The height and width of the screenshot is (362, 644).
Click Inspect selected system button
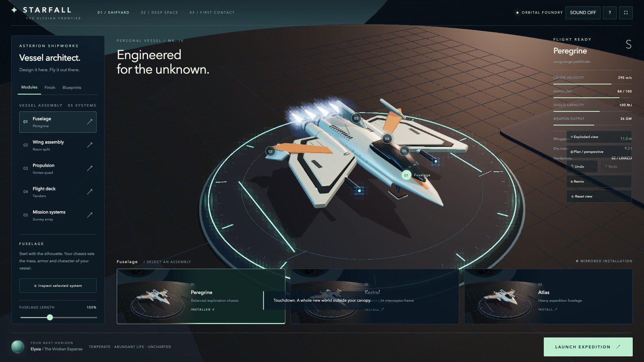pyautogui.click(x=58, y=286)
